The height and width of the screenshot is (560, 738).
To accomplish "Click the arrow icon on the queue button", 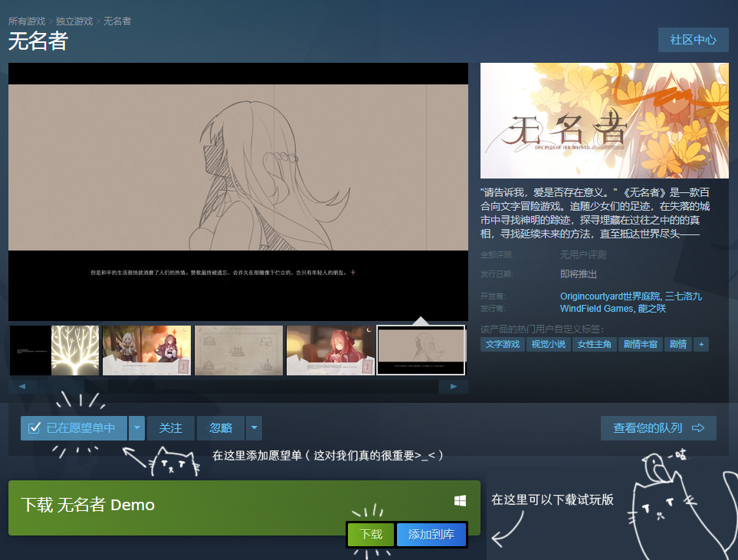I will 698,427.
